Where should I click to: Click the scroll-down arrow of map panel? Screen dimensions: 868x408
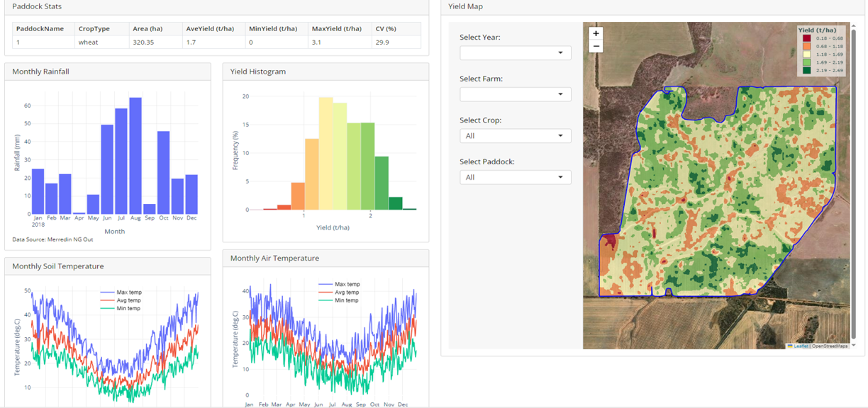852,345
